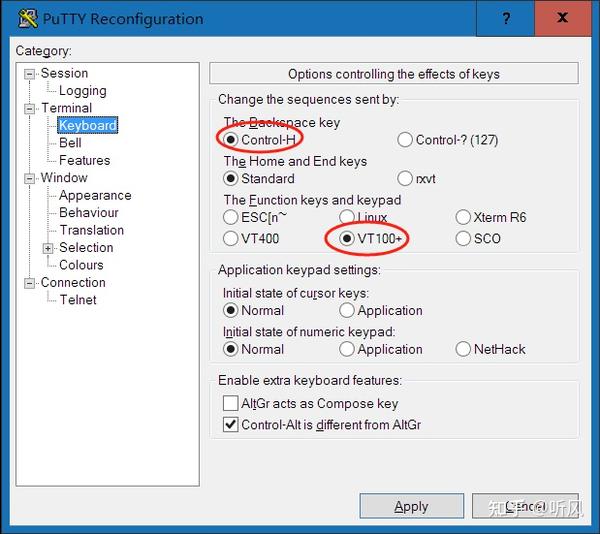The height and width of the screenshot is (534, 600).
Task: Go to Appearance category in tree
Action: pos(95,196)
